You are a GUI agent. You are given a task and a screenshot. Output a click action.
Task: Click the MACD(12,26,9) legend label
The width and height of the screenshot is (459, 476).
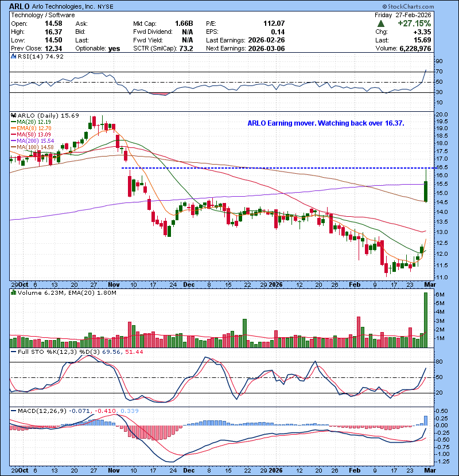(x=42, y=411)
